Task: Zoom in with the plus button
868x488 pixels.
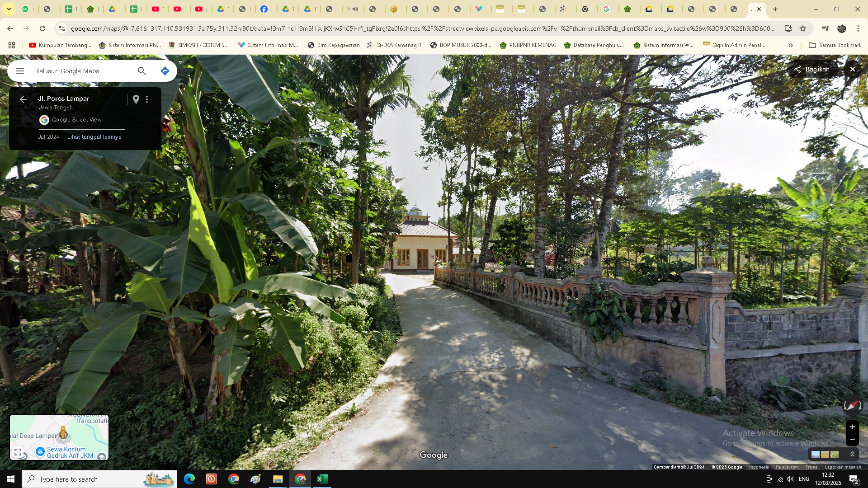Action: 852,427
